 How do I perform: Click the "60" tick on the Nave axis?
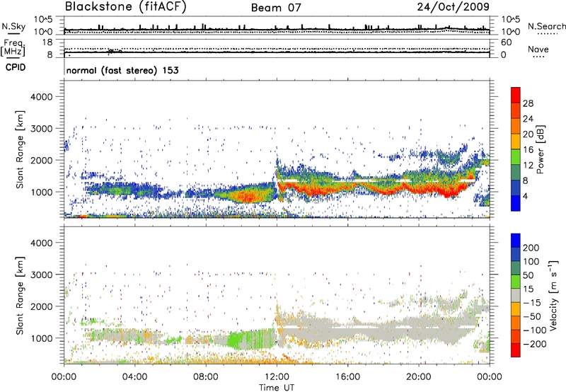coord(506,42)
